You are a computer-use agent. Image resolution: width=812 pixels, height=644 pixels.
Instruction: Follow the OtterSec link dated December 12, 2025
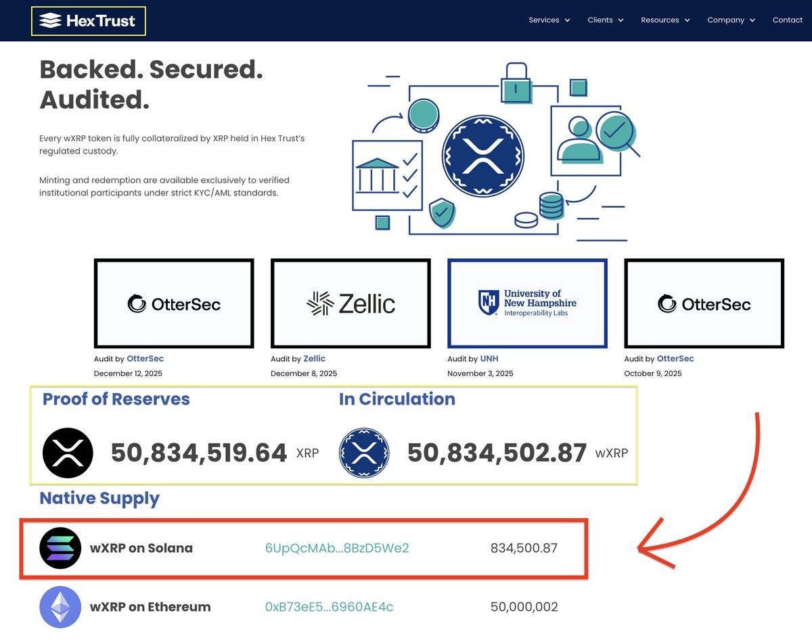click(145, 359)
